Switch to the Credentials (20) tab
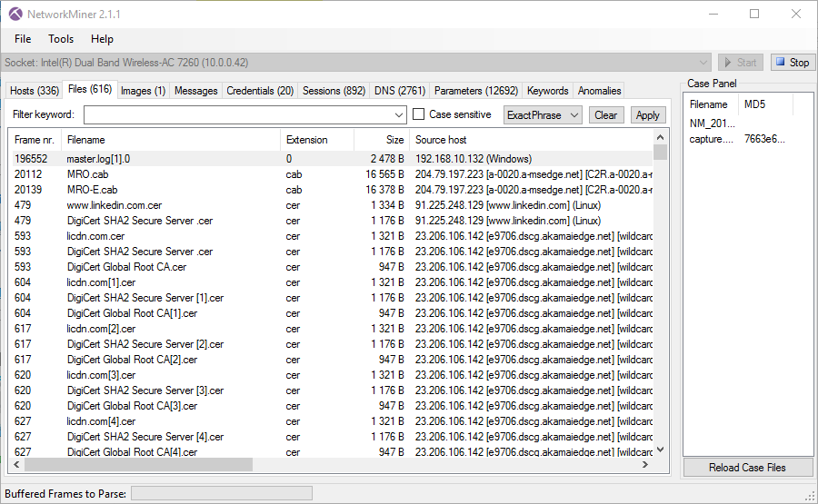Viewport: 818px width, 504px height. pyautogui.click(x=260, y=91)
